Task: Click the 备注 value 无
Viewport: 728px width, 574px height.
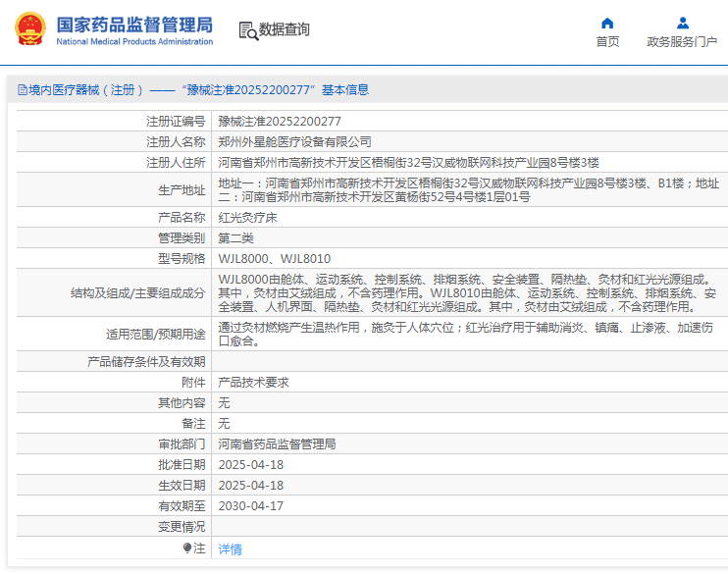Action: (225, 424)
